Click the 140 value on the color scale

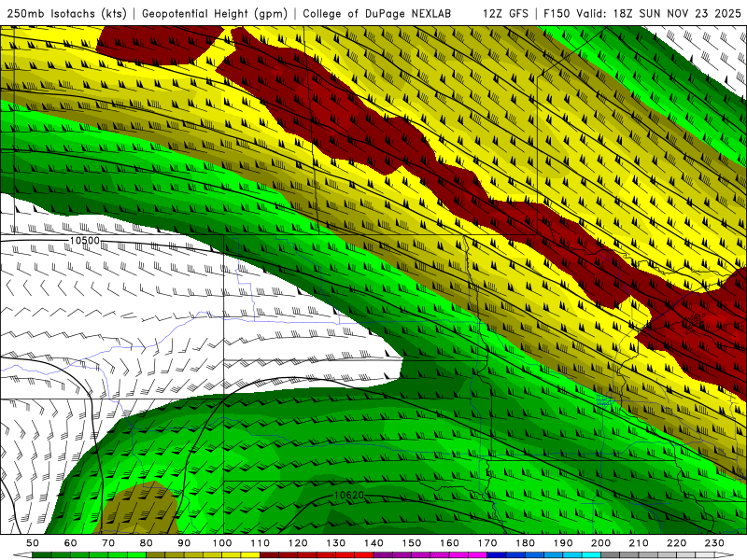coord(373,543)
